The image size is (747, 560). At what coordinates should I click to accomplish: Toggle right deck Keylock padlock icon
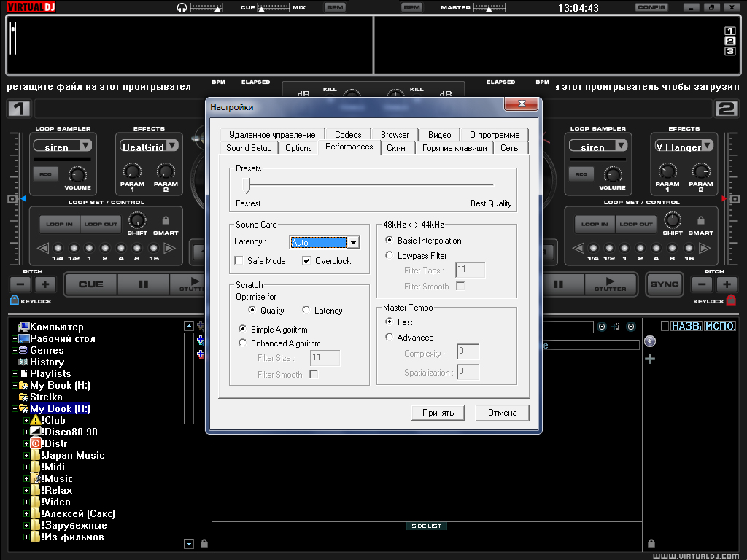point(731,300)
